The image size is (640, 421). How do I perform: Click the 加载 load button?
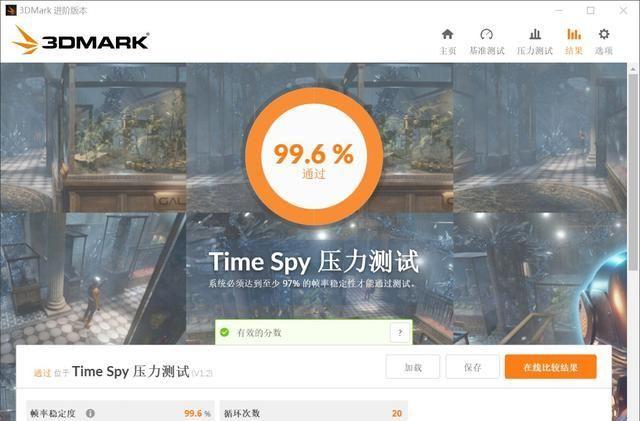click(x=413, y=367)
